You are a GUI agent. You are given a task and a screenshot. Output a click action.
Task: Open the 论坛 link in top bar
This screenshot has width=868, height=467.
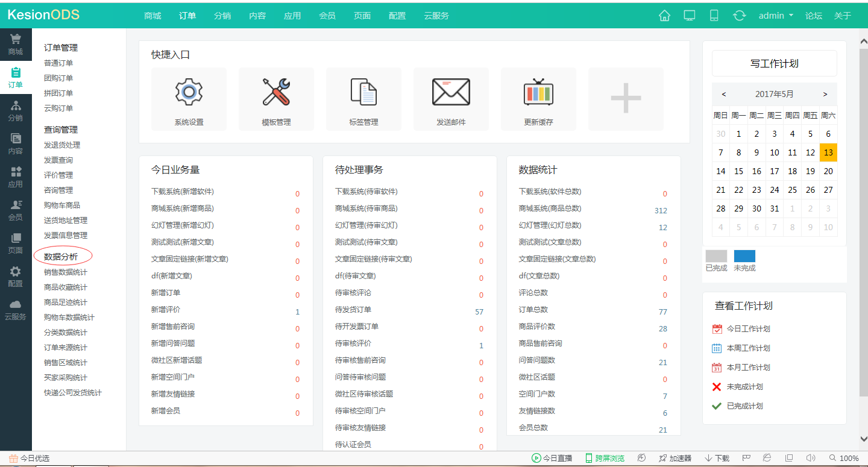point(814,16)
